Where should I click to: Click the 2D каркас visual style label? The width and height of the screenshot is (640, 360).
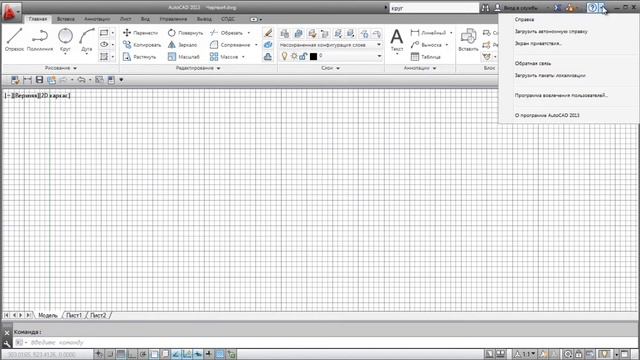[x=55, y=96]
